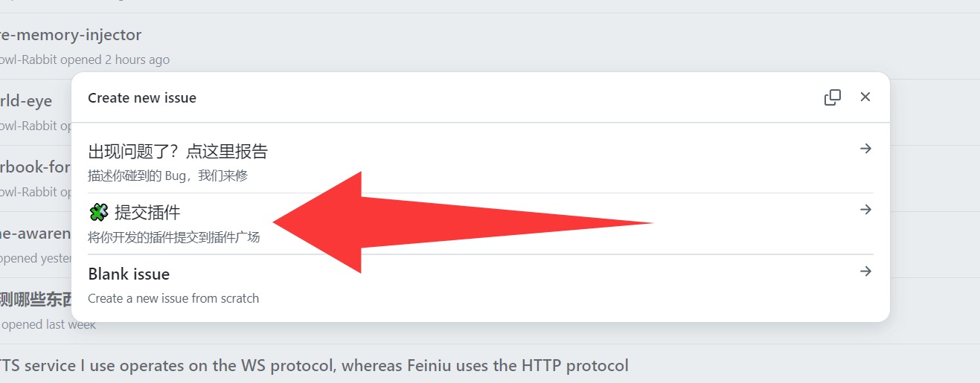
Task: Click the arrow icon on the 提交插件 row
Action: [x=865, y=210]
